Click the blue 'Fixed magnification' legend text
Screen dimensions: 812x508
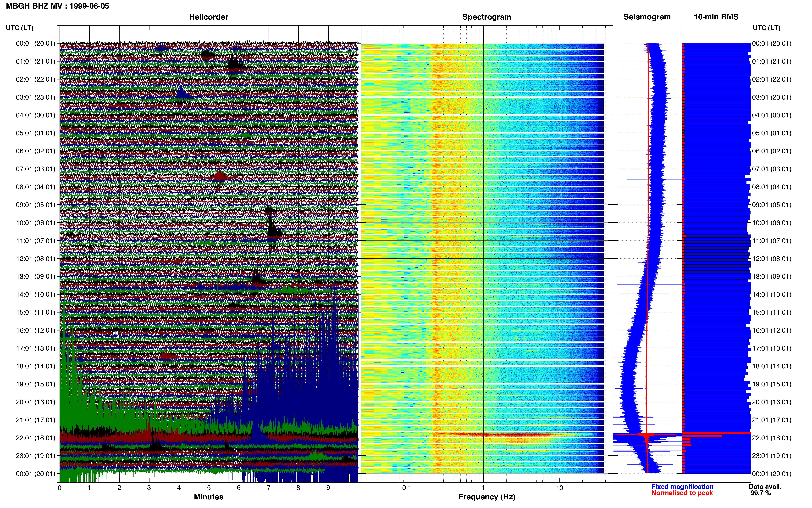(x=682, y=486)
